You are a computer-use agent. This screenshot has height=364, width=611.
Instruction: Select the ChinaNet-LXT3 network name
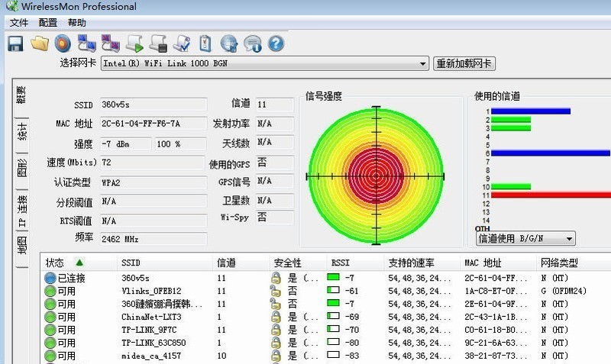click(x=151, y=317)
